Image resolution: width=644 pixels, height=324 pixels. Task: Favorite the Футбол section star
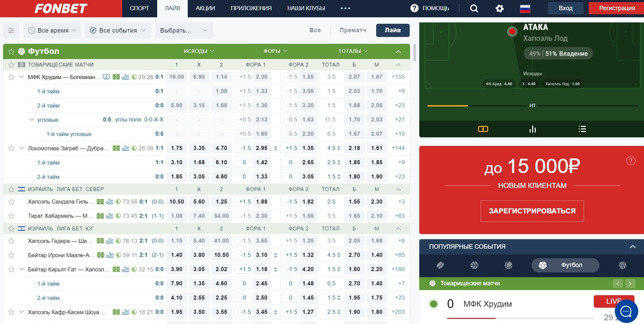point(11,52)
